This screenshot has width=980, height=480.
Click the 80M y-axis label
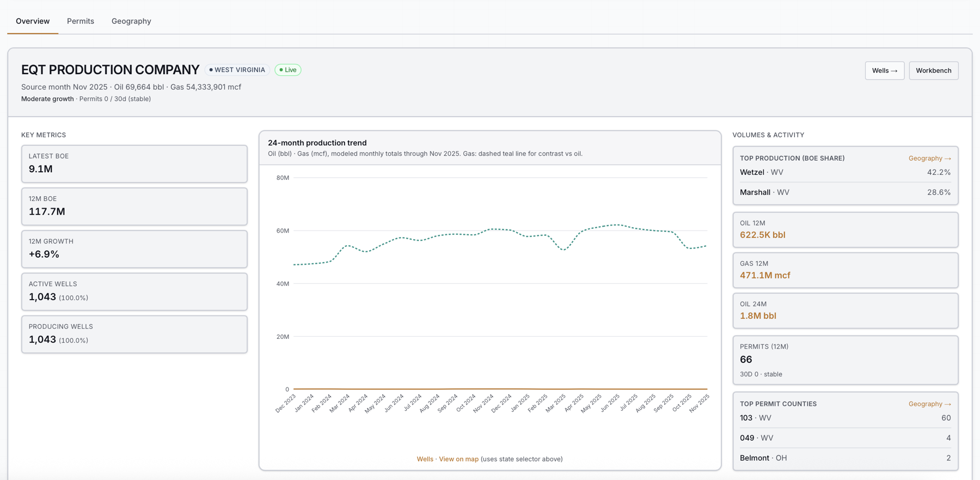click(283, 178)
